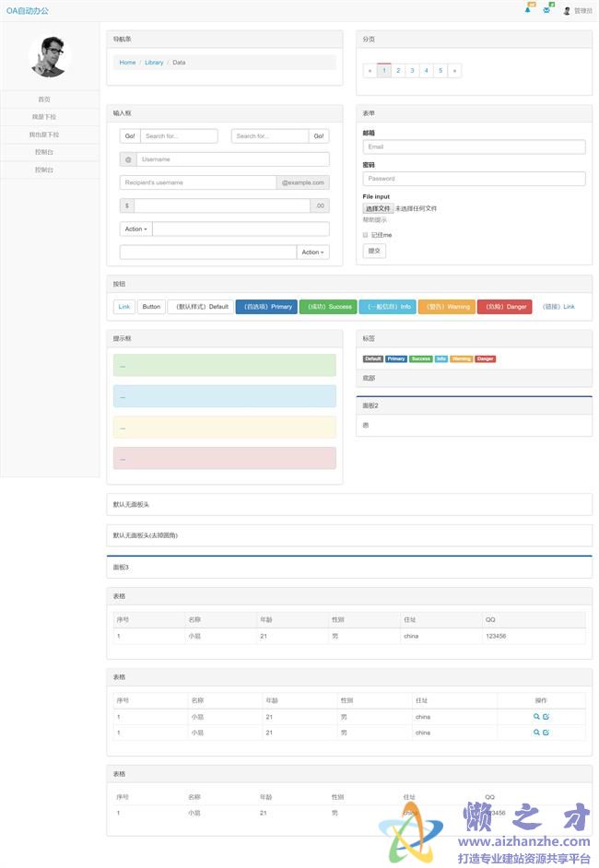The height and width of the screenshot is (868, 599).
Task: Open the envelope messages icon
Action: (x=546, y=10)
